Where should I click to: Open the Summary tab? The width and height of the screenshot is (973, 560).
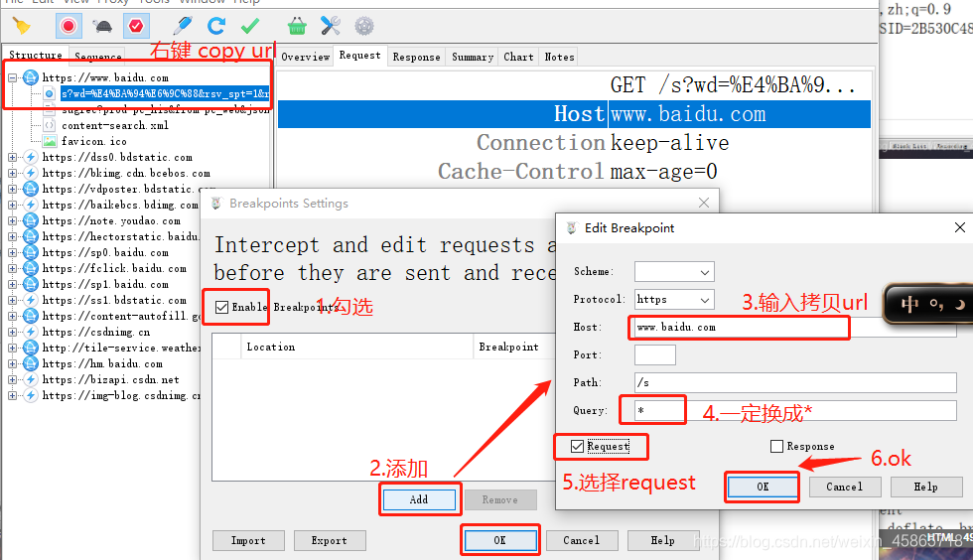tap(473, 57)
